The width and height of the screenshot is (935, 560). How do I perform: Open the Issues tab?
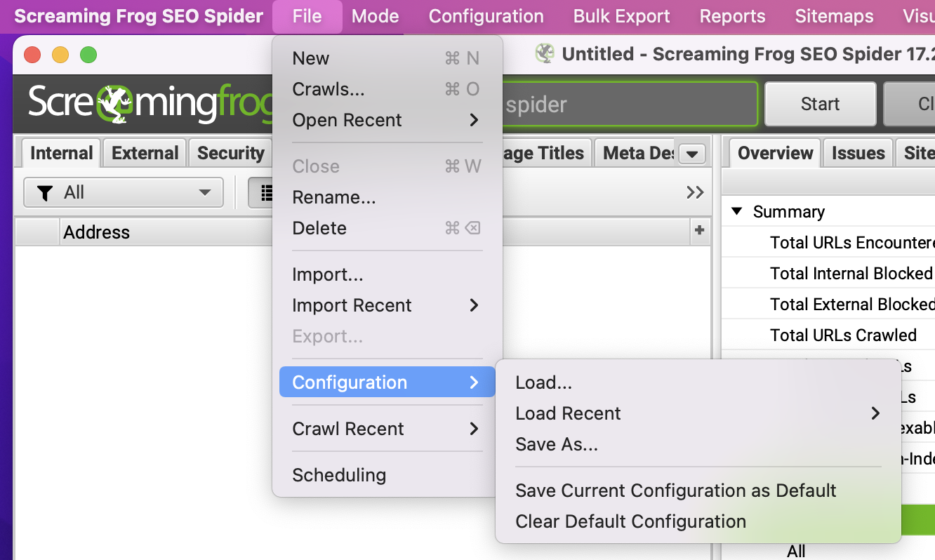pos(858,153)
